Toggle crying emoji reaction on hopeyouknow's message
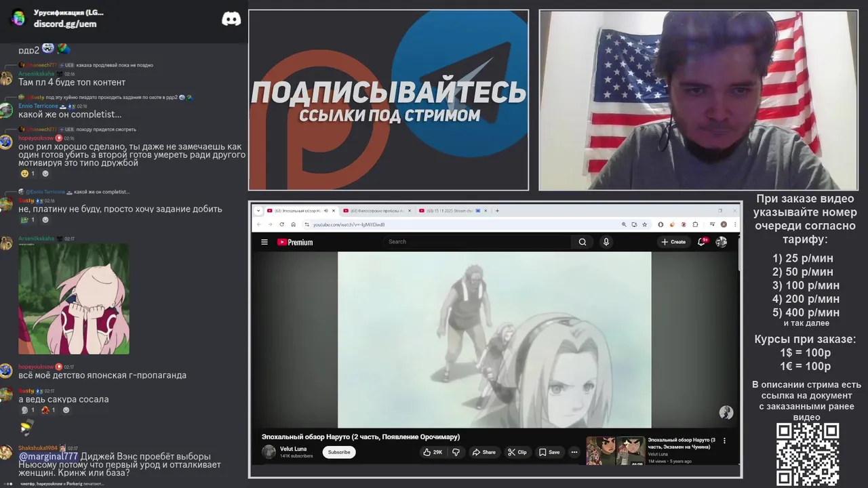 coord(28,174)
